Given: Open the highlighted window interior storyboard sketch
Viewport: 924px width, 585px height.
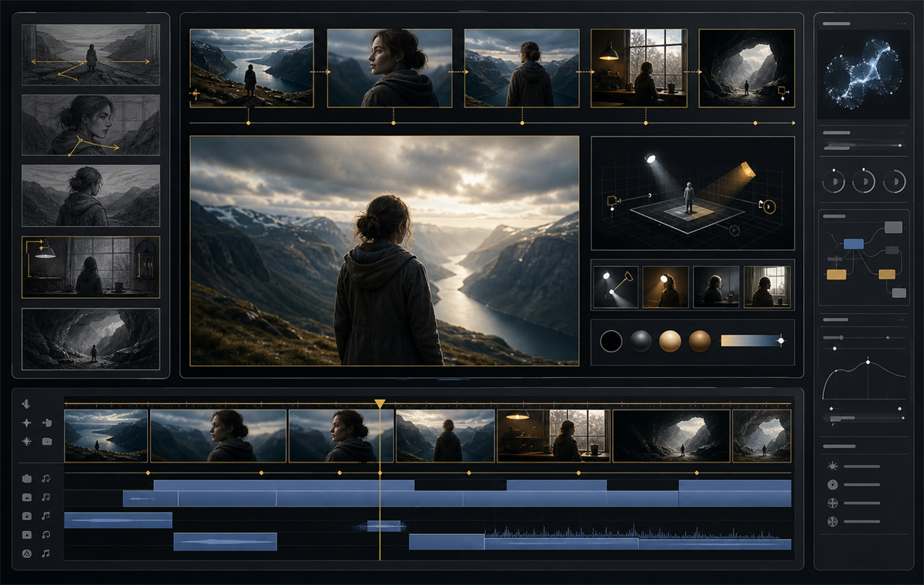Looking at the screenshot, I should click(x=91, y=267).
